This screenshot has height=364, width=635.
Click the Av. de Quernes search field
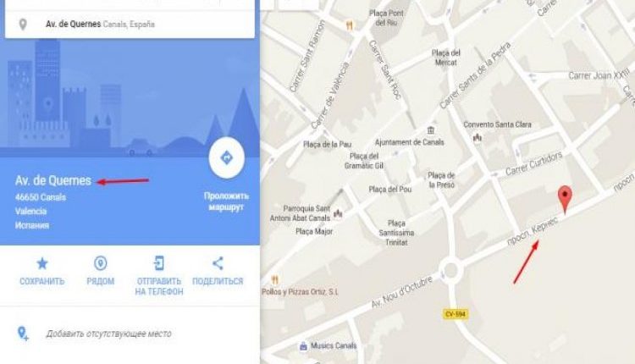pyautogui.click(x=130, y=24)
